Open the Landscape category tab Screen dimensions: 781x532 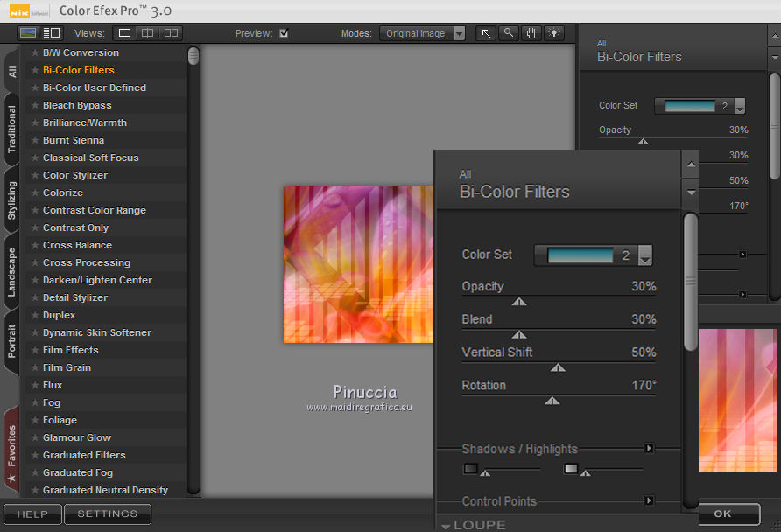[12, 272]
